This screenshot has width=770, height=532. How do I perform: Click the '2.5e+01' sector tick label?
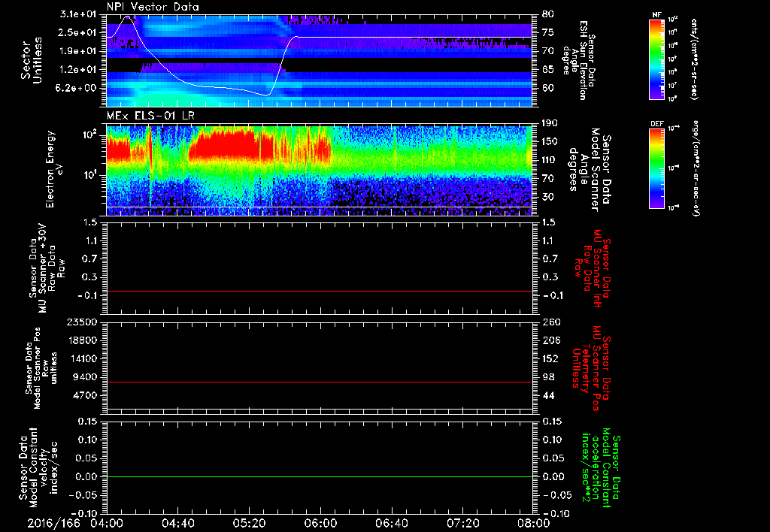(x=78, y=32)
